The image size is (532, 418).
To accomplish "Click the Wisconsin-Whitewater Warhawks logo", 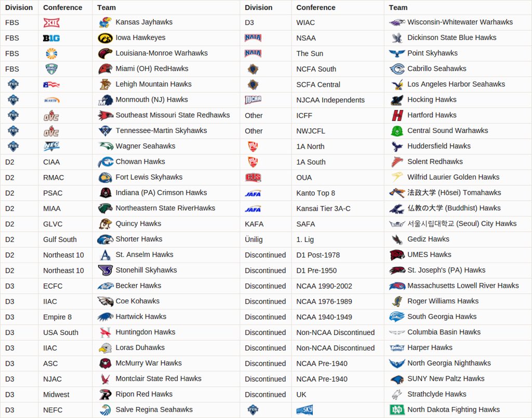I will [x=397, y=22].
